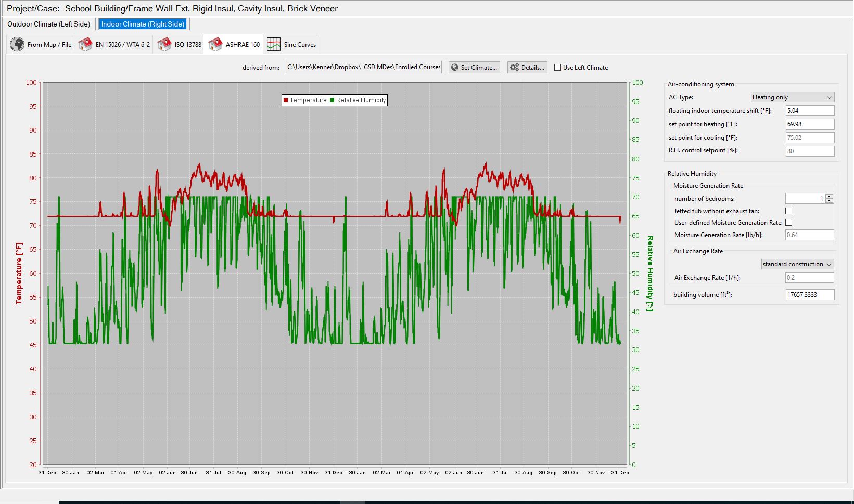Enable the Use Left Climate checkbox
This screenshot has width=854, height=504.
tap(557, 67)
